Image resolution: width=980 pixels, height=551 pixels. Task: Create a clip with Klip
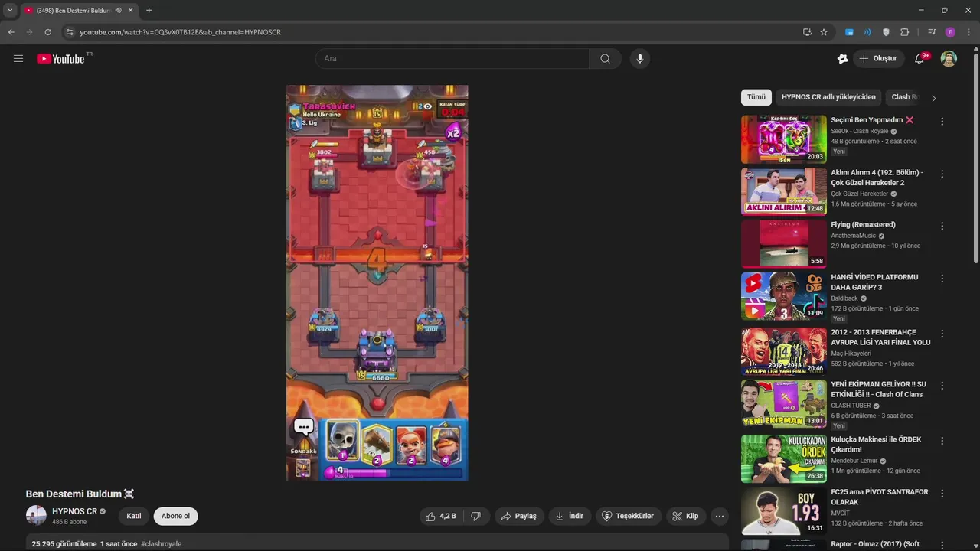(685, 517)
